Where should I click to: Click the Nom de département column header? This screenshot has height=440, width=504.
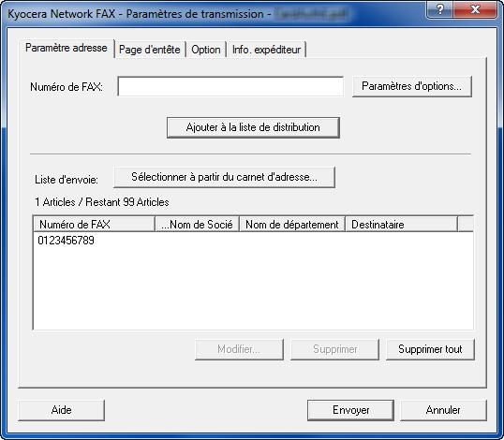292,224
